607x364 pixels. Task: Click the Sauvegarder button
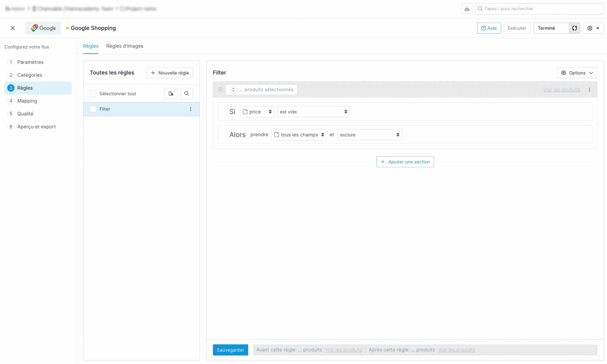pyautogui.click(x=230, y=350)
